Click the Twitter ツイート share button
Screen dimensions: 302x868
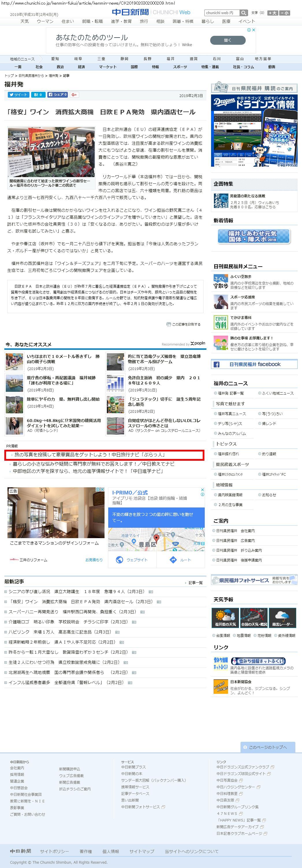[18, 95]
